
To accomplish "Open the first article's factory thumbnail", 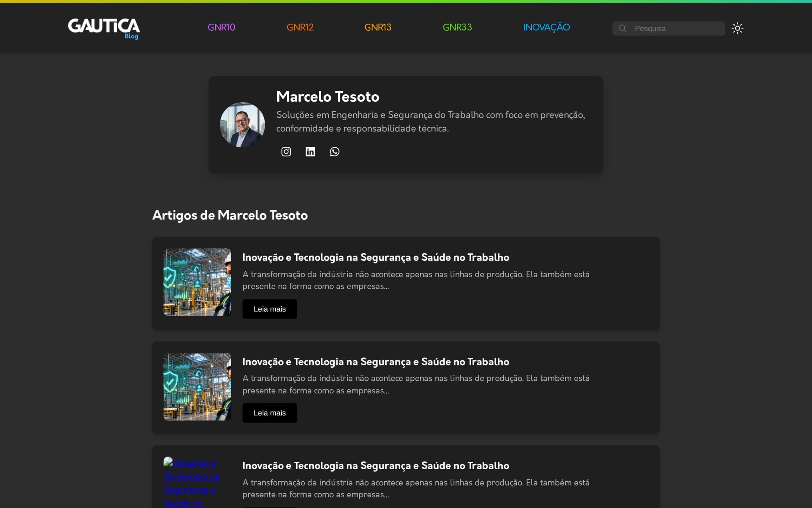I will [197, 282].
